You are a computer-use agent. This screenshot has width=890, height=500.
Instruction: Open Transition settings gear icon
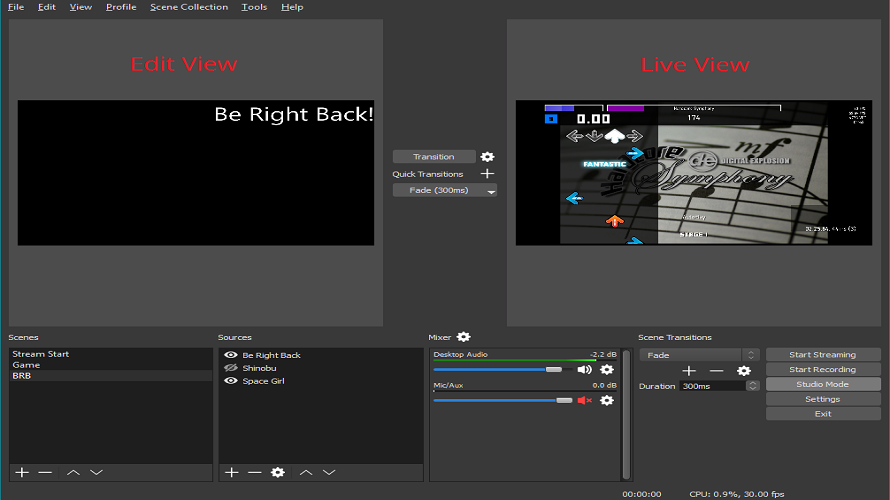(487, 157)
